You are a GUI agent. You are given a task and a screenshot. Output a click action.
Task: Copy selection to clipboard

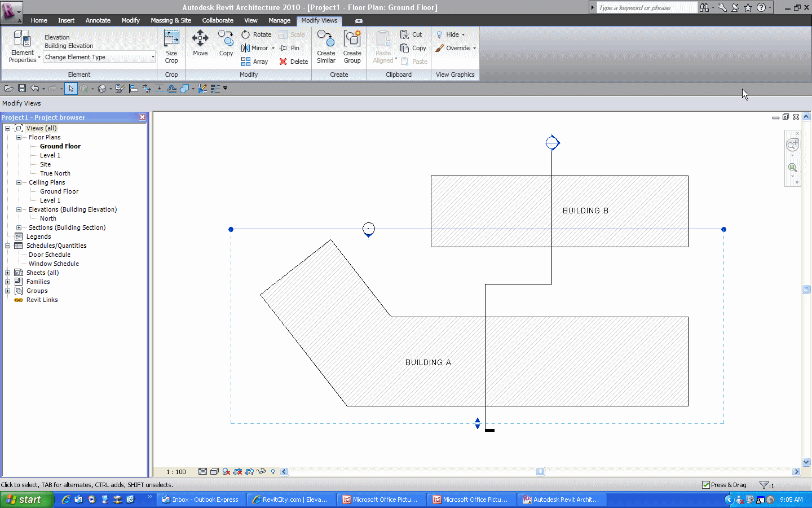point(413,48)
